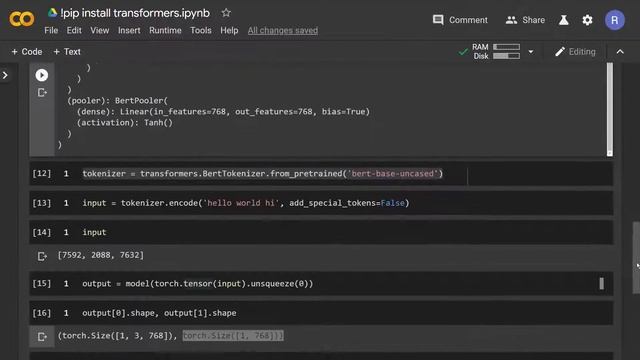Image resolution: width=640 pixels, height=360 pixels.
Task: Open the View menu
Action: 100,31
